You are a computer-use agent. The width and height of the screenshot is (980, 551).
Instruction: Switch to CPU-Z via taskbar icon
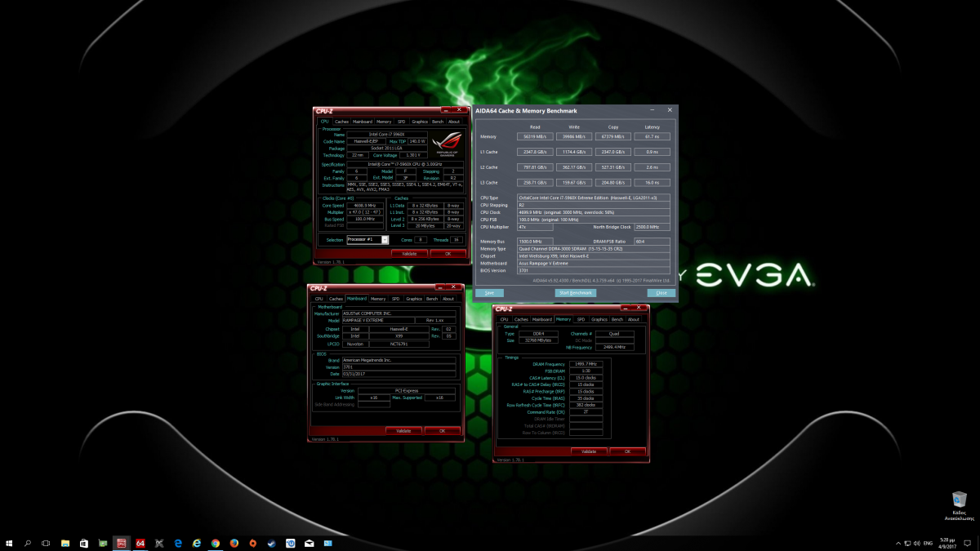122,543
